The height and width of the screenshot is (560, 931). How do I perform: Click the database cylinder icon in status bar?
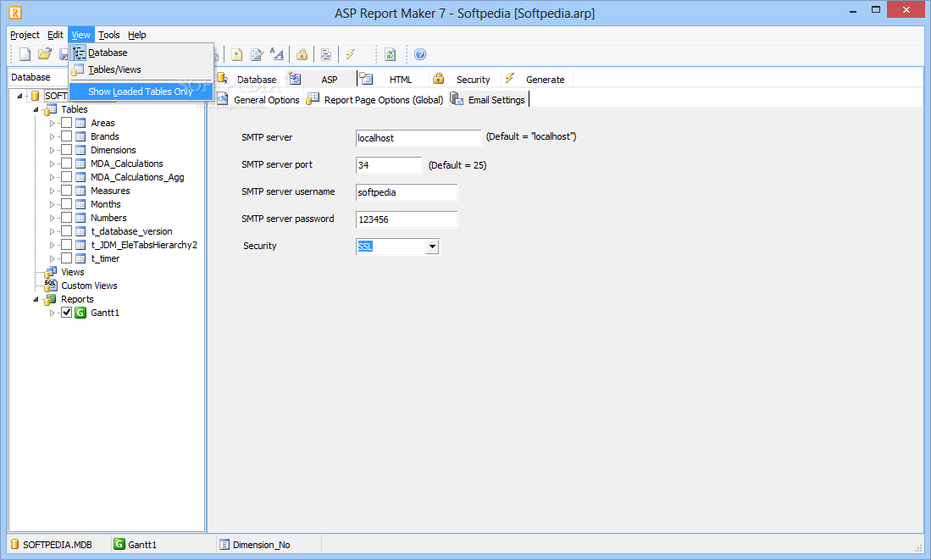(15, 545)
